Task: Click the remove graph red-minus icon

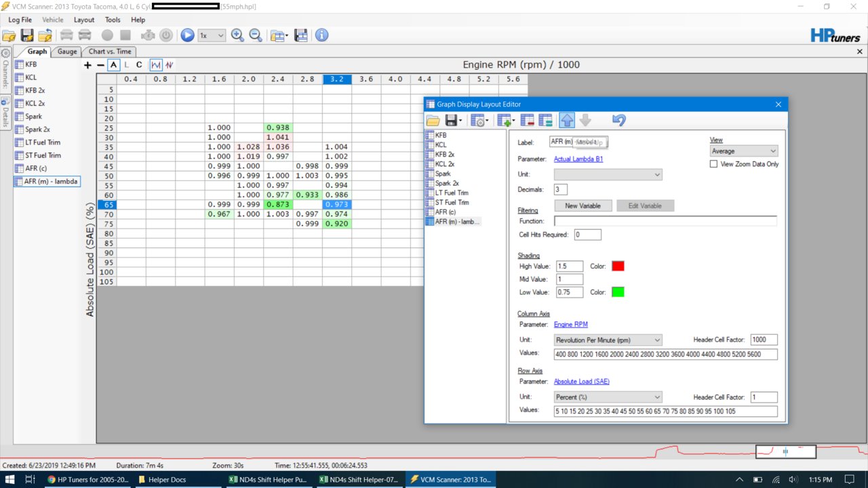Action: coord(528,121)
